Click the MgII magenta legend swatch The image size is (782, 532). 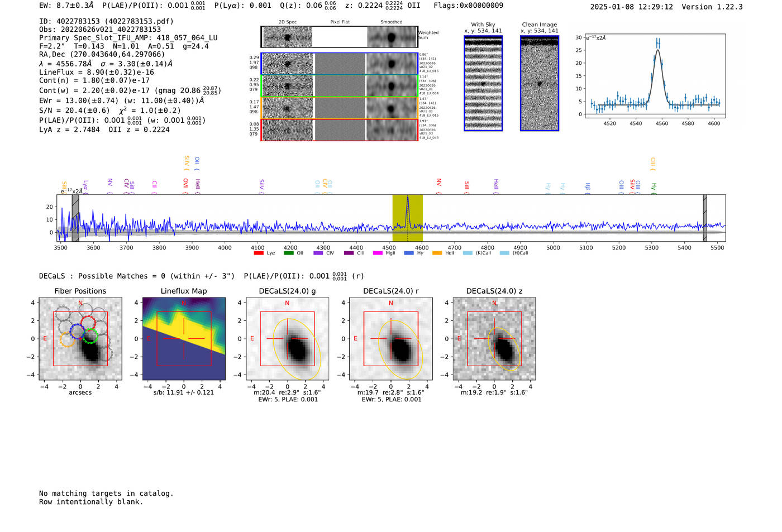coord(378,253)
